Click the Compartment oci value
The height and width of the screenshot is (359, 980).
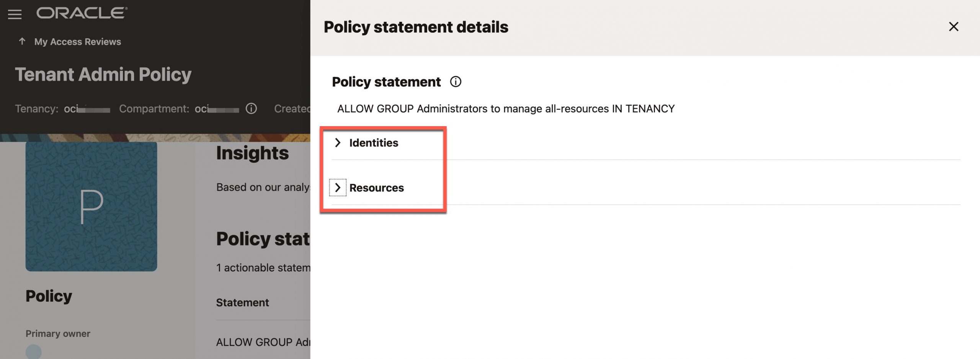tap(216, 109)
